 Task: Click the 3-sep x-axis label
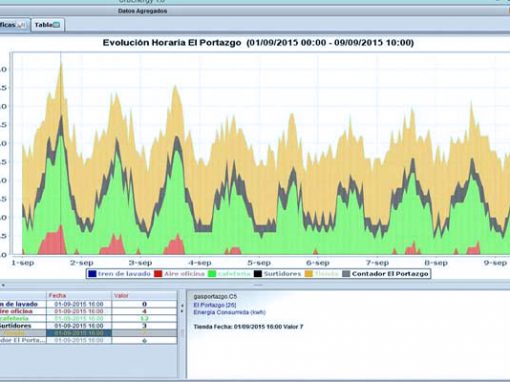click(x=141, y=263)
